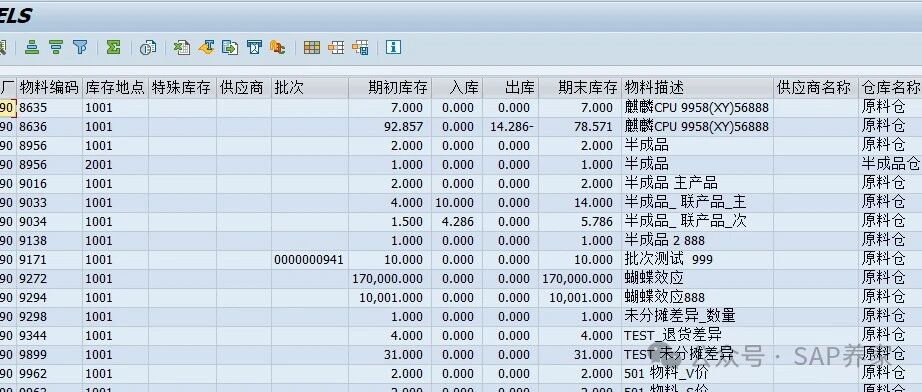
Task: Click material code 9899 cell
Action: (x=49, y=355)
